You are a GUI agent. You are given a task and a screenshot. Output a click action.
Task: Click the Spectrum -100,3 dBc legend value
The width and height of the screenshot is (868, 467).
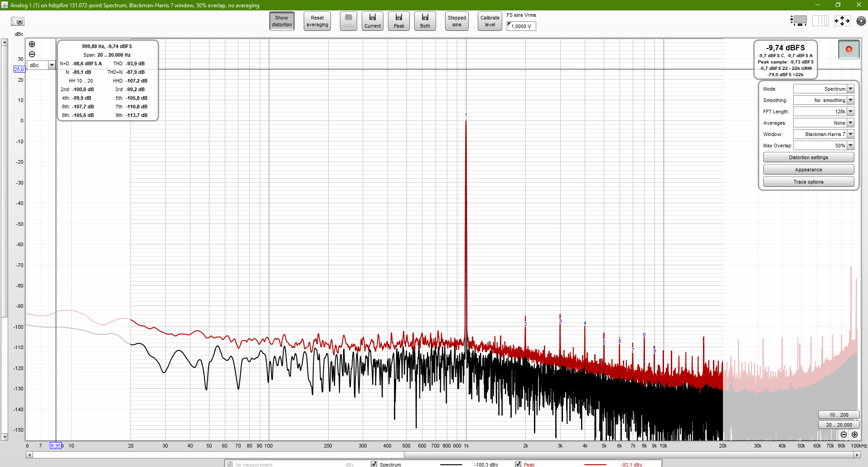coord(486,465)
